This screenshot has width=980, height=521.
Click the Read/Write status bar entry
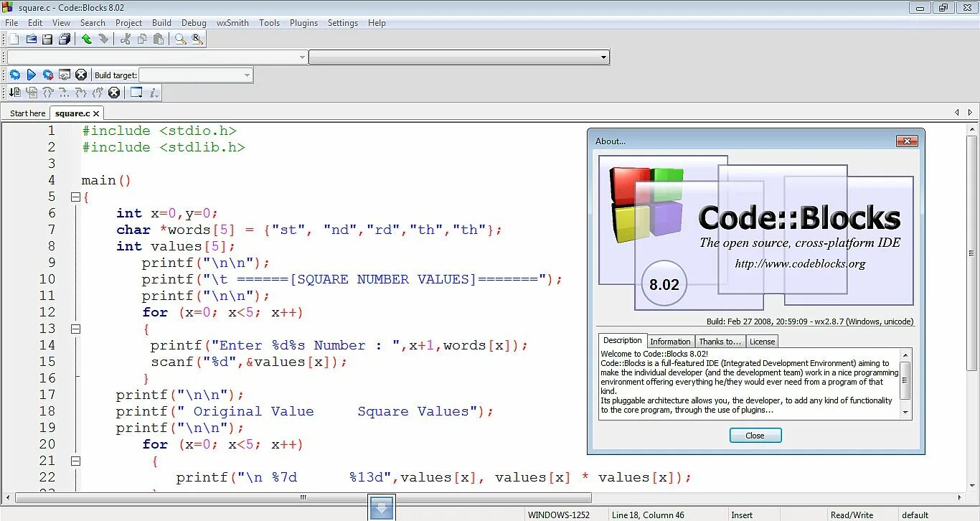click(852, 515)
